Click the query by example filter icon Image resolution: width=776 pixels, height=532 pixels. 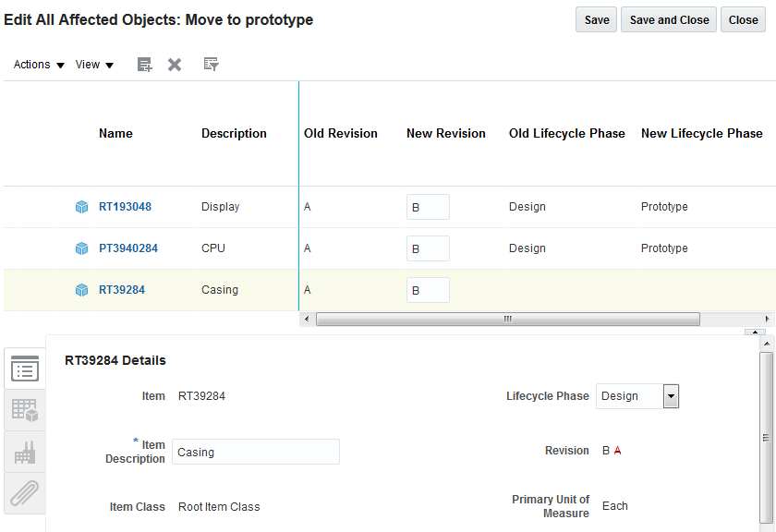[x=211, y=65]
